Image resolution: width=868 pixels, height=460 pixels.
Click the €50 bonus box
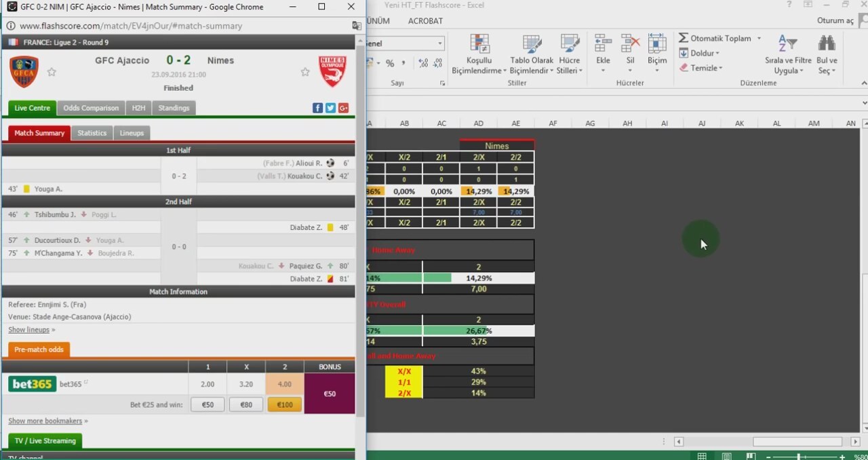330,394
